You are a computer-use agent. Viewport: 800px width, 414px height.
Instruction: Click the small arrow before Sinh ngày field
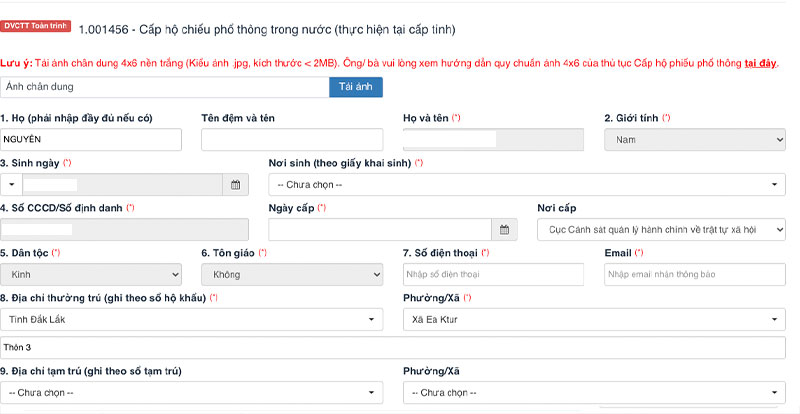coord(10,185)
